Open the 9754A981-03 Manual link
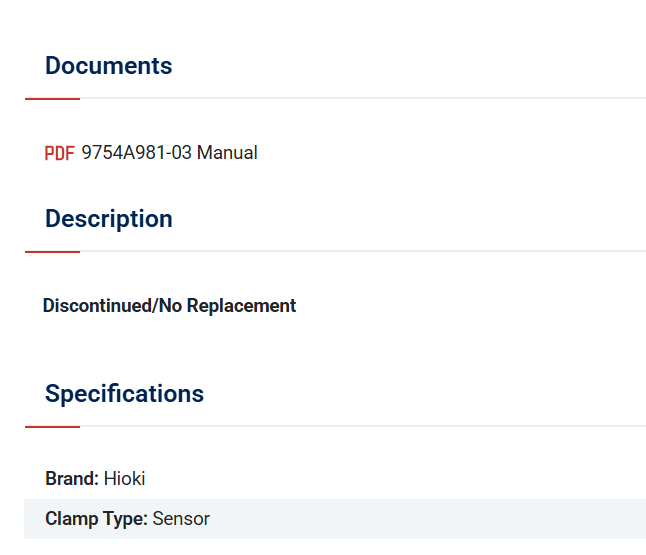The image size is (646, 555). coord(169,152)
